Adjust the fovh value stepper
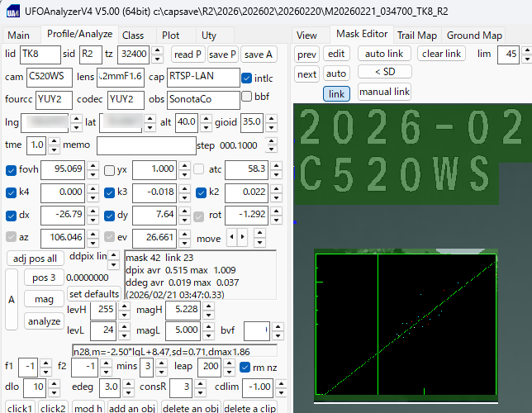Image resolution: width=532 pixels, height=413 pixels. [93, 169]
